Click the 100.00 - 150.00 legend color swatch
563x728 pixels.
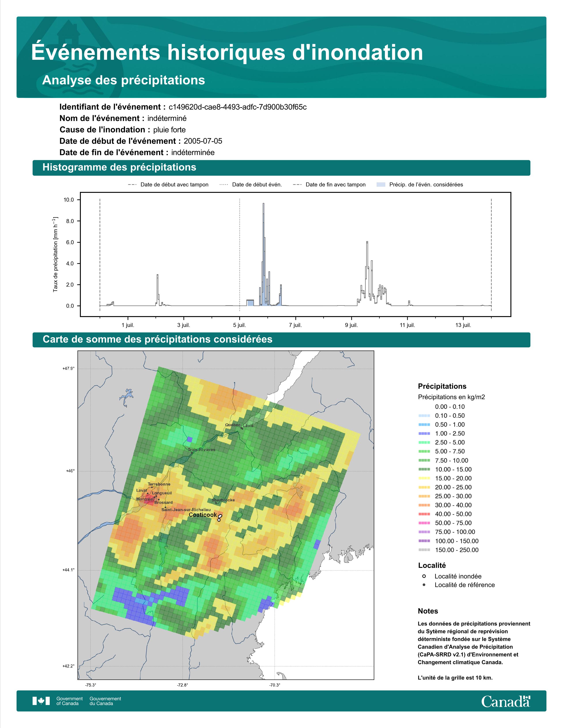point(424,541)
